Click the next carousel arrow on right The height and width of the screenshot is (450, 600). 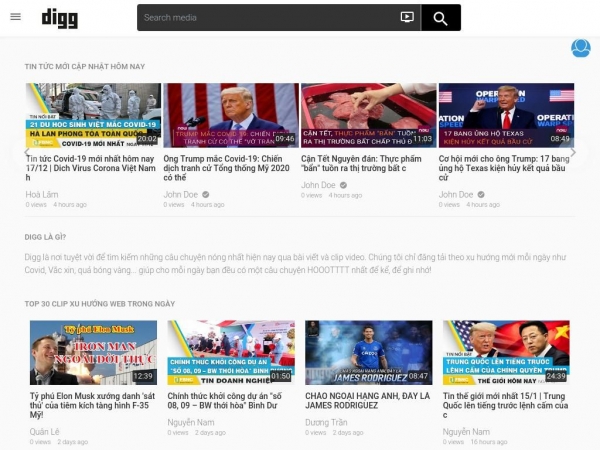click(573, 152)
